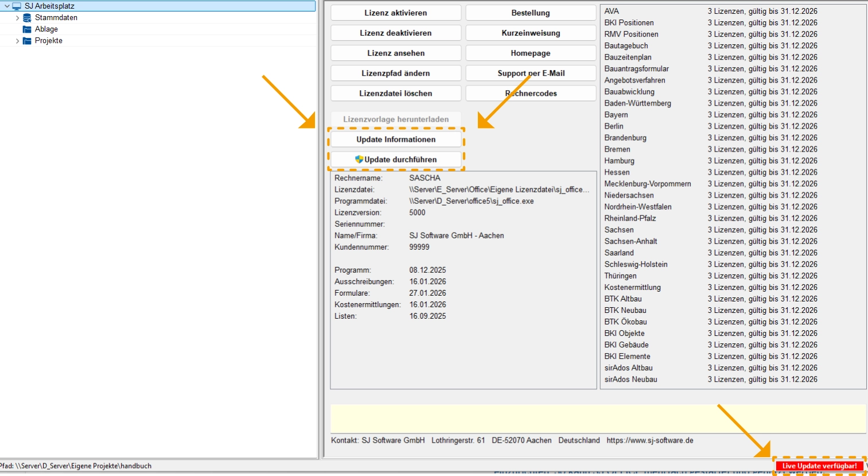Start Update durchführen with shield icon
Viewport: 868px width, 476px height.
click(x=396, y=160)
